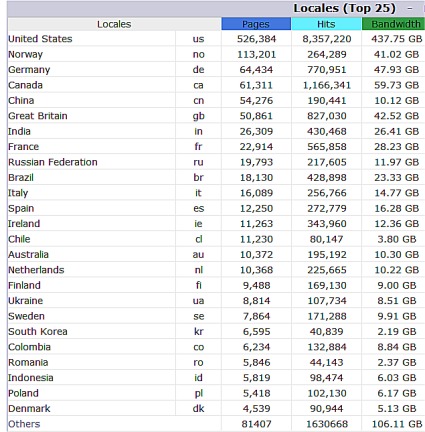Select the Hits value for China
Screen dimensions: 425x432
coord(327,100)
